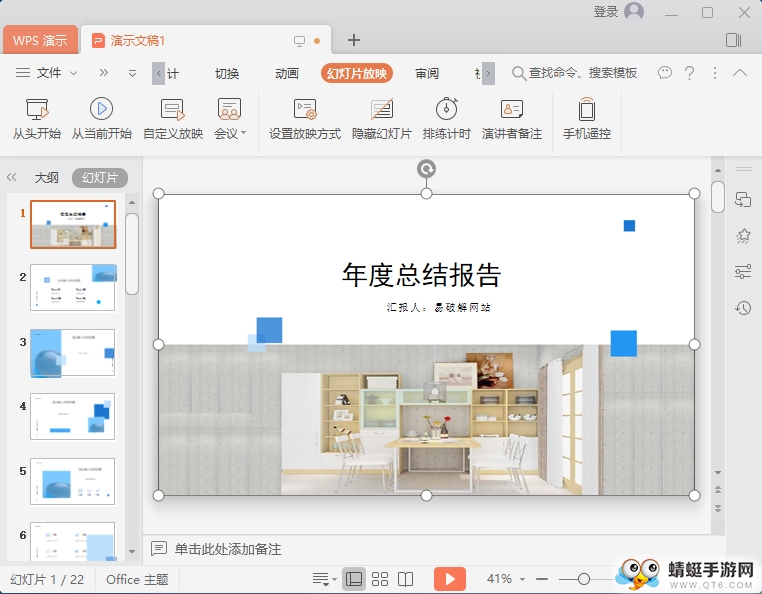The image size is (762, 594).
Task: Open the properties sliders icon in sidebar
Action: (743, 272)
